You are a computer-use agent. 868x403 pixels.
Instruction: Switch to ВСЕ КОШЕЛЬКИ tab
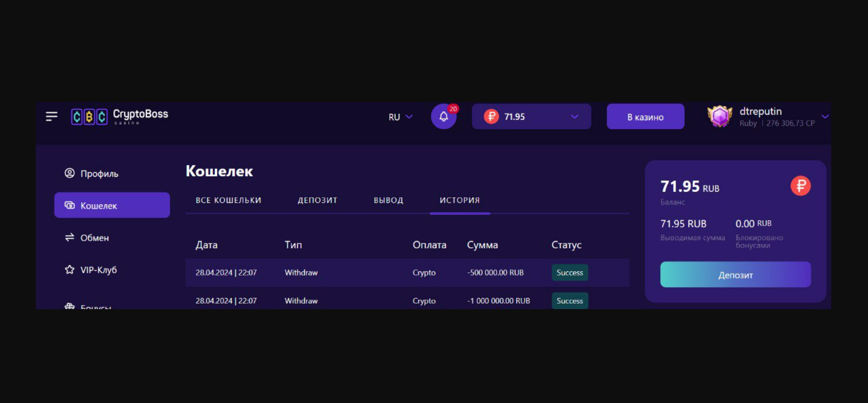[x=228, y=200]
